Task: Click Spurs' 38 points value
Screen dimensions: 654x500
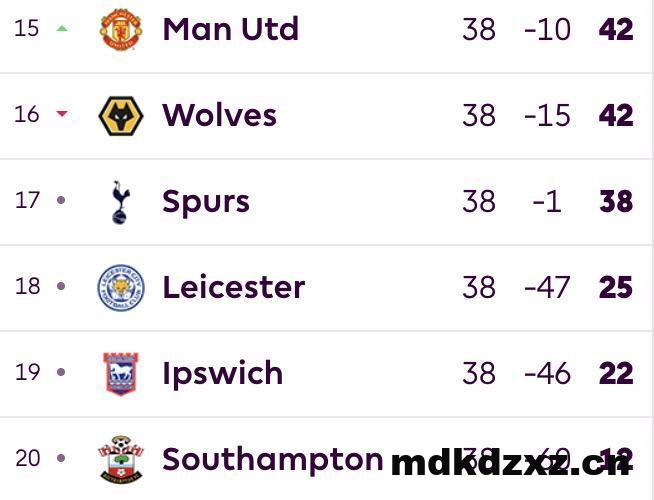Action: point(616,202)
